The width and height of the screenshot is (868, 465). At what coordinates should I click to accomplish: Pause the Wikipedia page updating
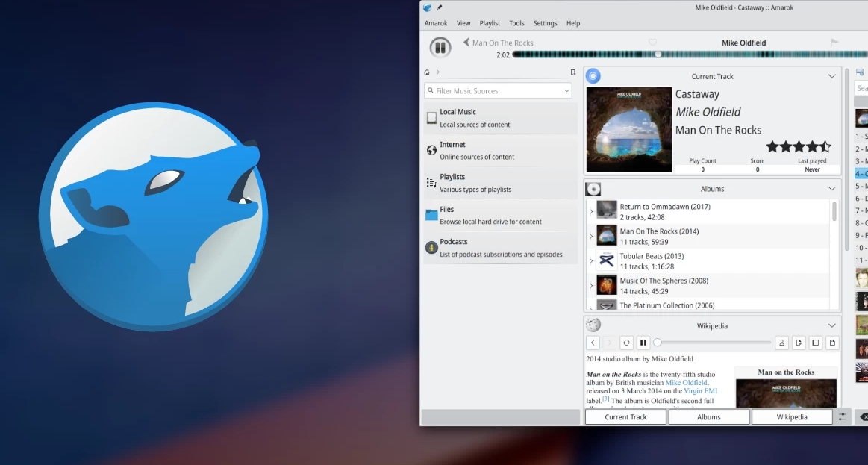(x=643, y=343)
